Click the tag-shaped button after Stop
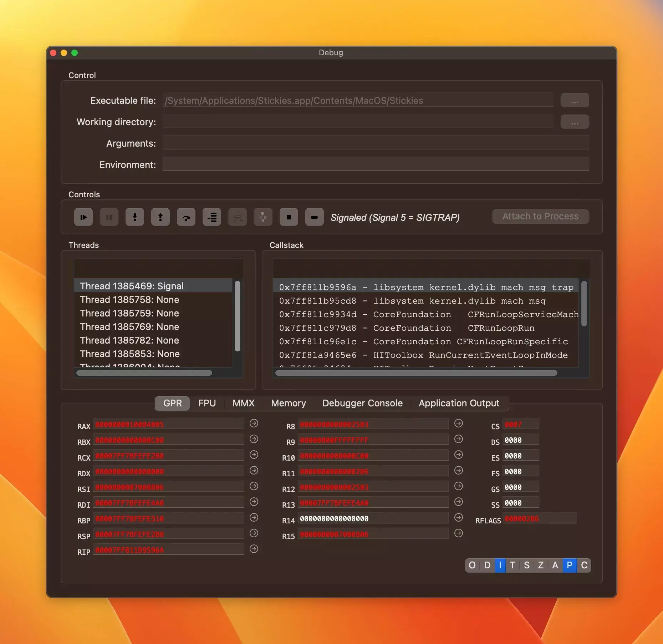 (x=315, y=217)
